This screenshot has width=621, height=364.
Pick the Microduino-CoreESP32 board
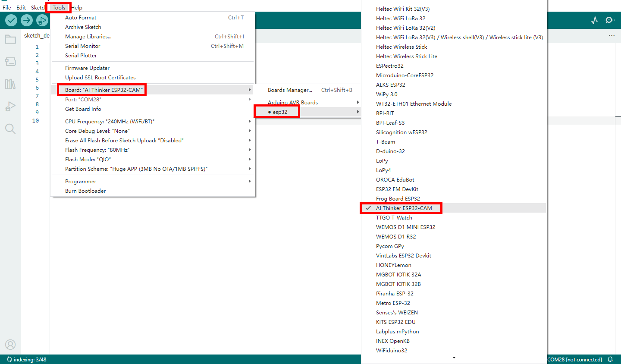[454, 75]
